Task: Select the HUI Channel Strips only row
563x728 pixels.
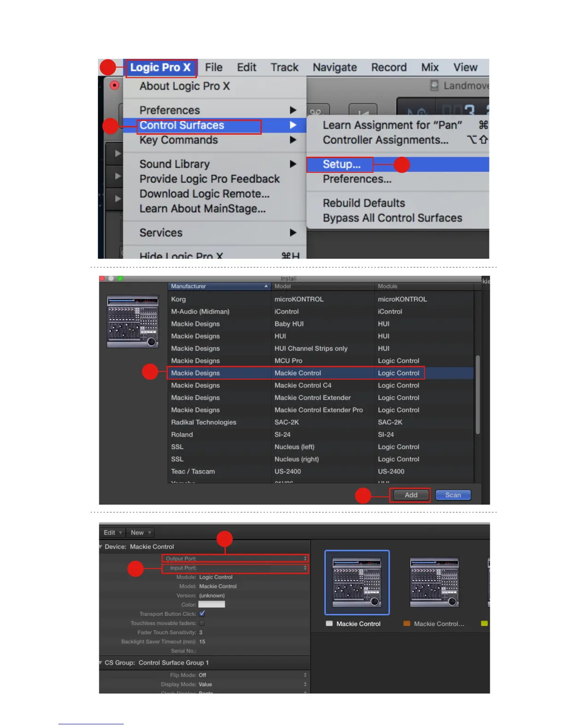Action: click(x=321, y=348)
